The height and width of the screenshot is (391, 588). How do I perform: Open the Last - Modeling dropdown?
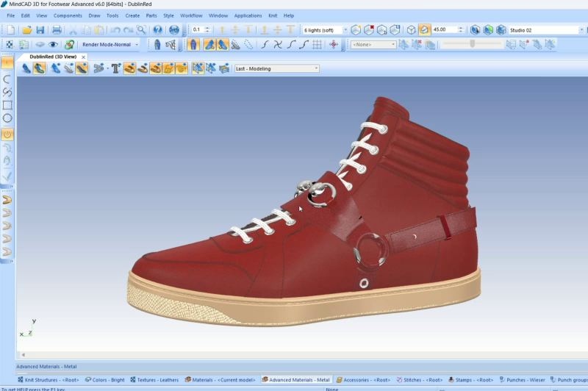[x=316, y=68]
